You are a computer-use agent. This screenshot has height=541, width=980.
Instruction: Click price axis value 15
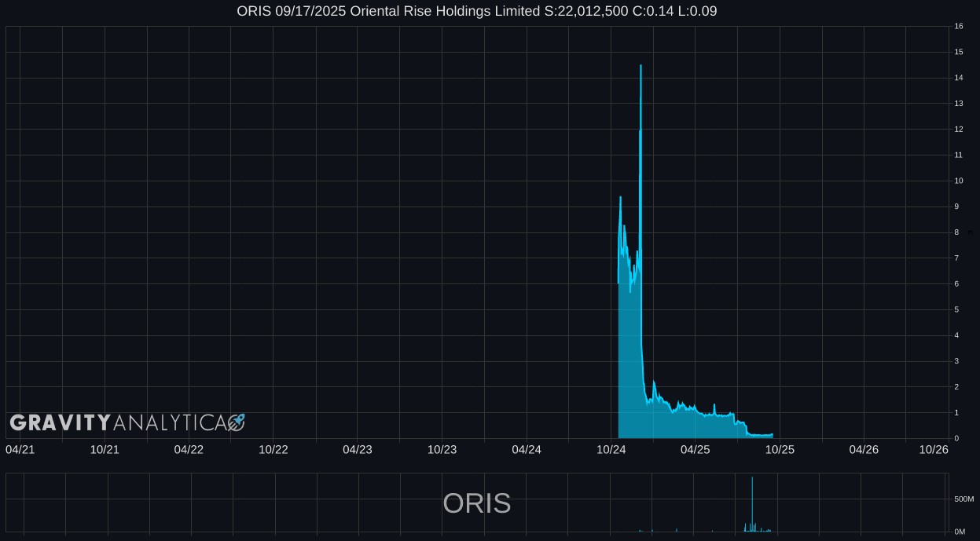(959, 53)
